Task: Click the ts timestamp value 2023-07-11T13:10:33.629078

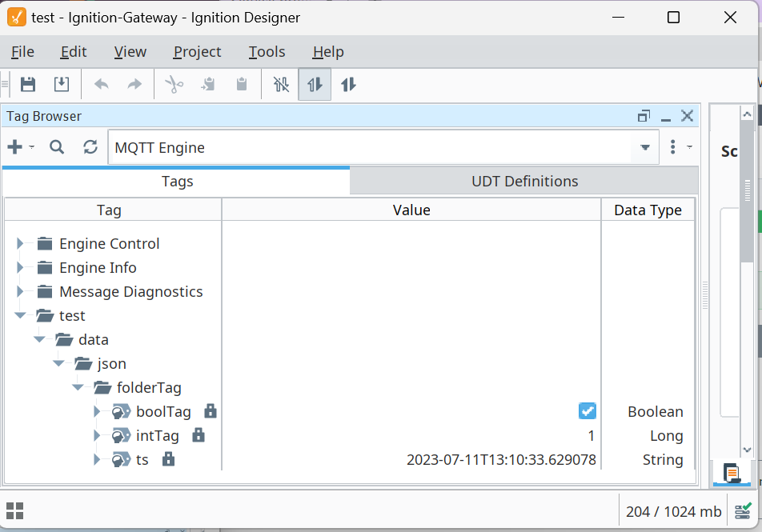Action: click(x=501, y=460)
